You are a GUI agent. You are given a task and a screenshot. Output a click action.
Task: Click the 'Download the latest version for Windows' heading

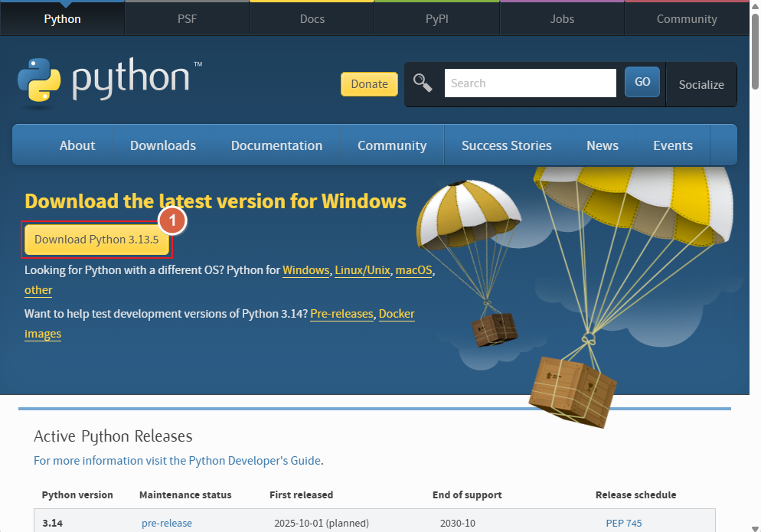(x=215, y=201)
